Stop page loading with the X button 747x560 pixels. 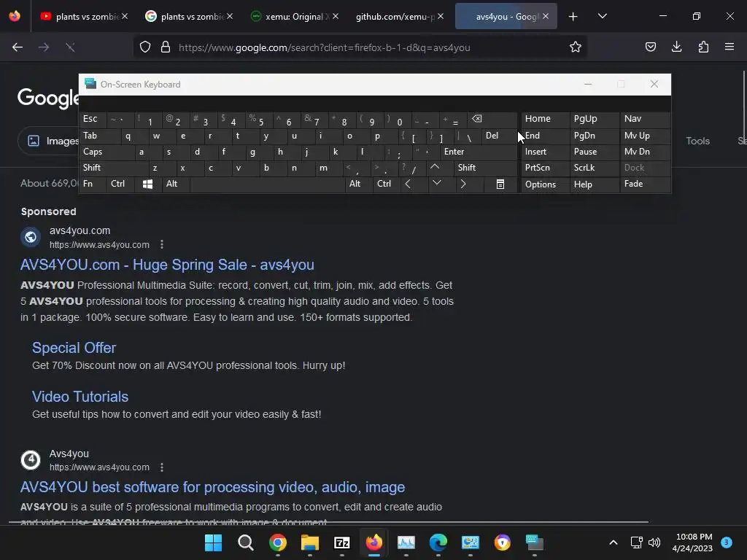tap(70, 47)
